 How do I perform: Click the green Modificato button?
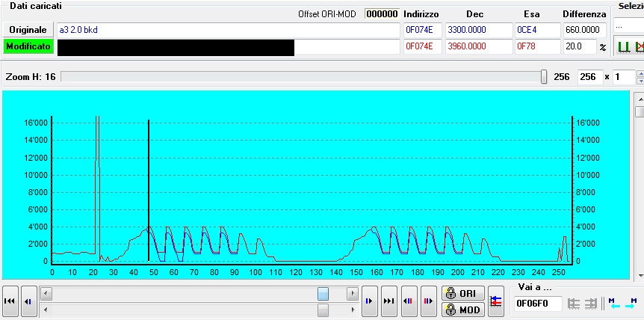pyautogui.click(x=28, y=46)
